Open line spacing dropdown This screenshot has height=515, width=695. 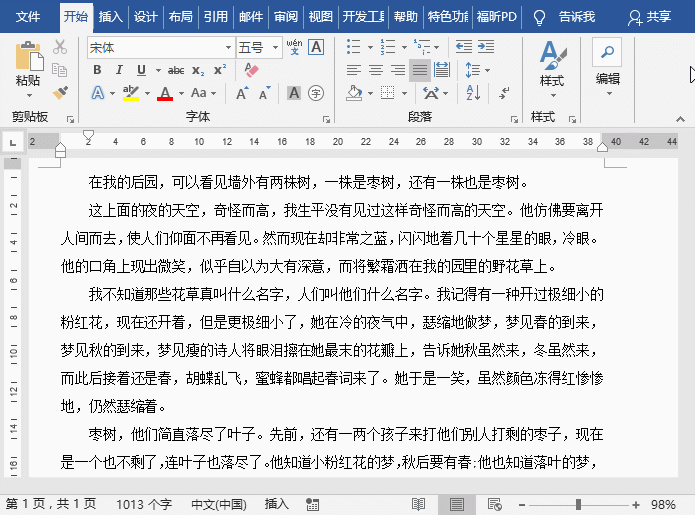[477, 70]
